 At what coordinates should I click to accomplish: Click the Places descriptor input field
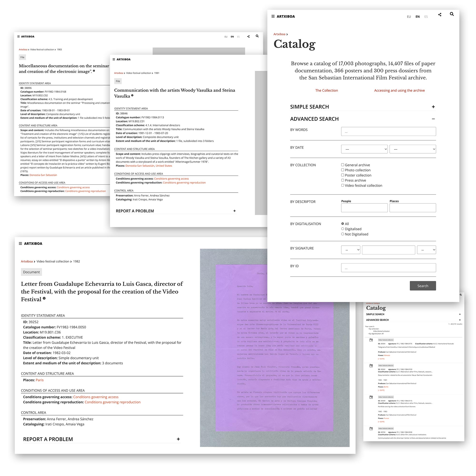(x=413, y=208)
